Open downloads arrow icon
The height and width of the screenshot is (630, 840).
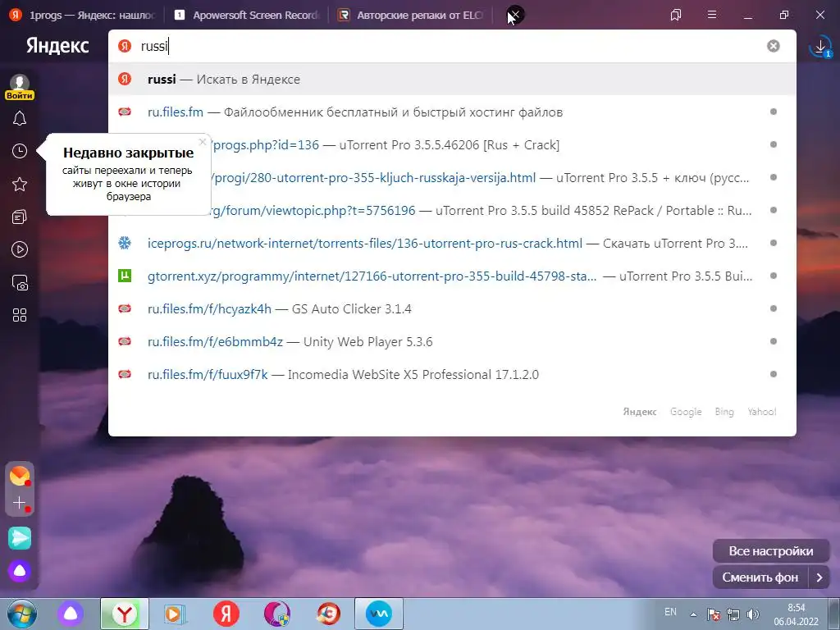(820, 47)
